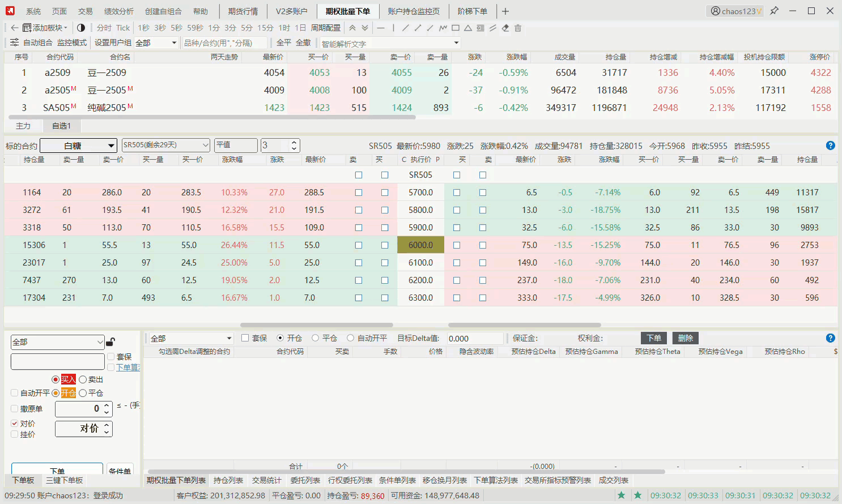This screenshot has width=842, height=504.
Task: Open the 绩效分析 menu
Action: coord(119,11)
